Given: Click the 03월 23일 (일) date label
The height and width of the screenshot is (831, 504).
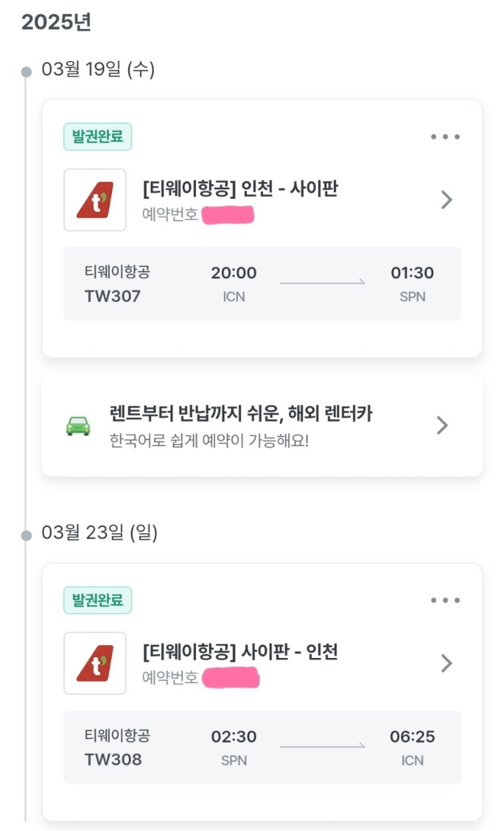Looking at the screenshot, I should [100, 533].
